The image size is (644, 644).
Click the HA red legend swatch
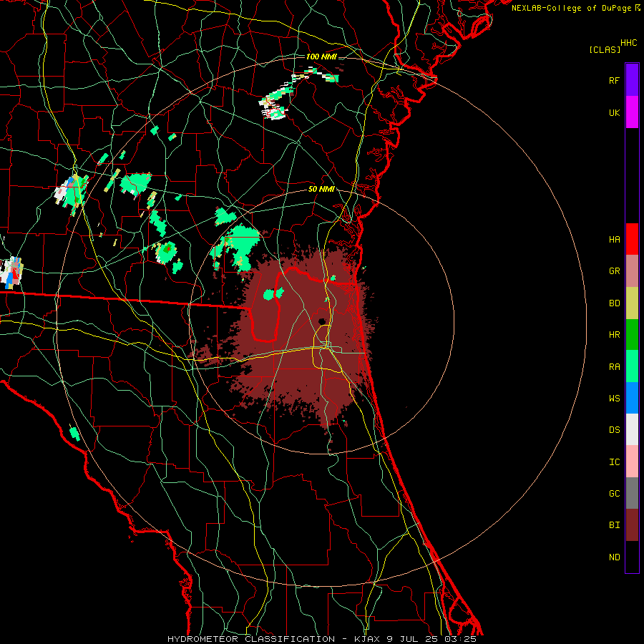click(x=632, y=239)
